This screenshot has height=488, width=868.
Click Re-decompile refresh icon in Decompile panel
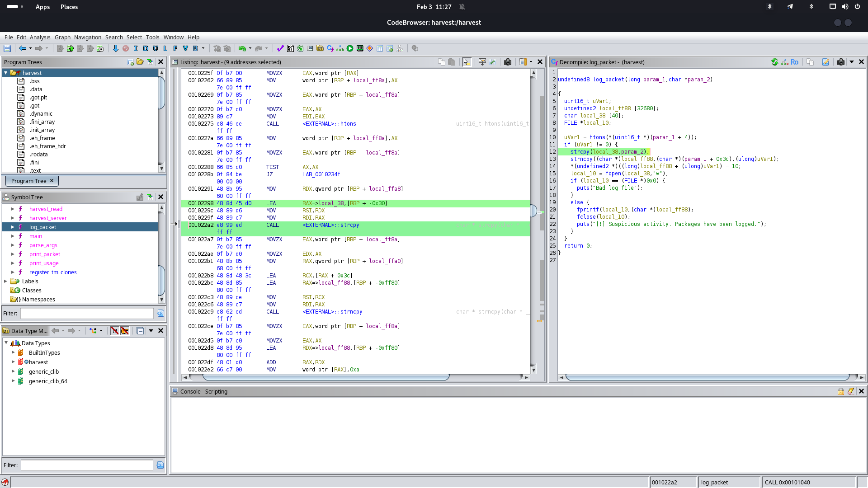(775, 62)
